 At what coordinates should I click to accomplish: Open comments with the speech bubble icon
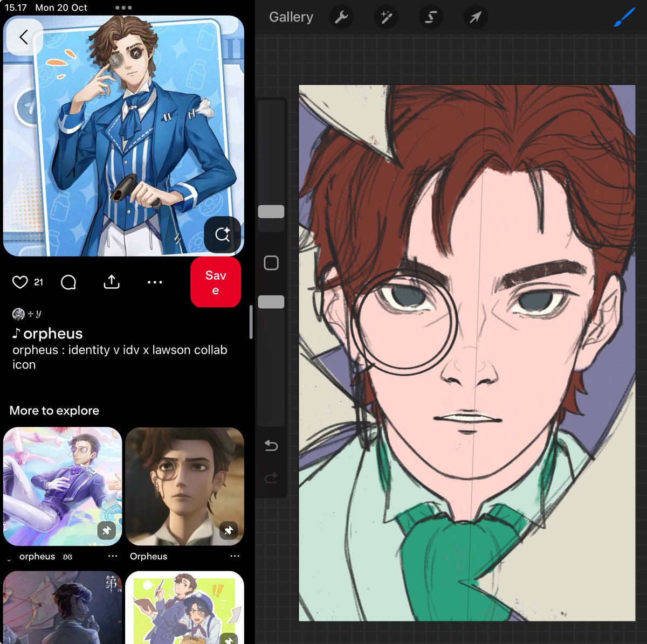point(68,282)
